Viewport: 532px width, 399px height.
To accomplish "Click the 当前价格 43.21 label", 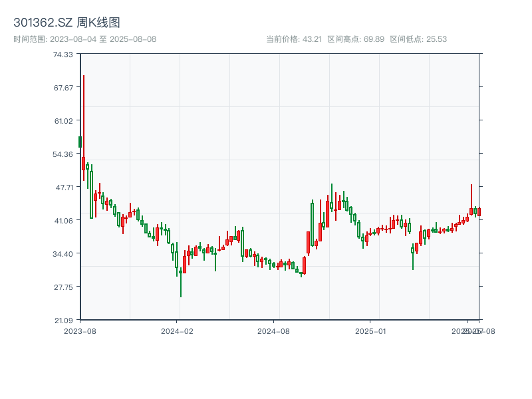I will [294, 39].
